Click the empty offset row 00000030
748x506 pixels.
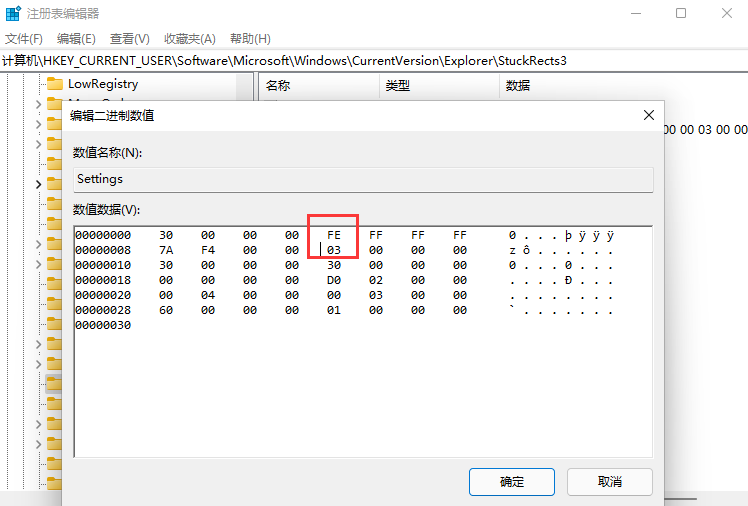click(103, 325)
